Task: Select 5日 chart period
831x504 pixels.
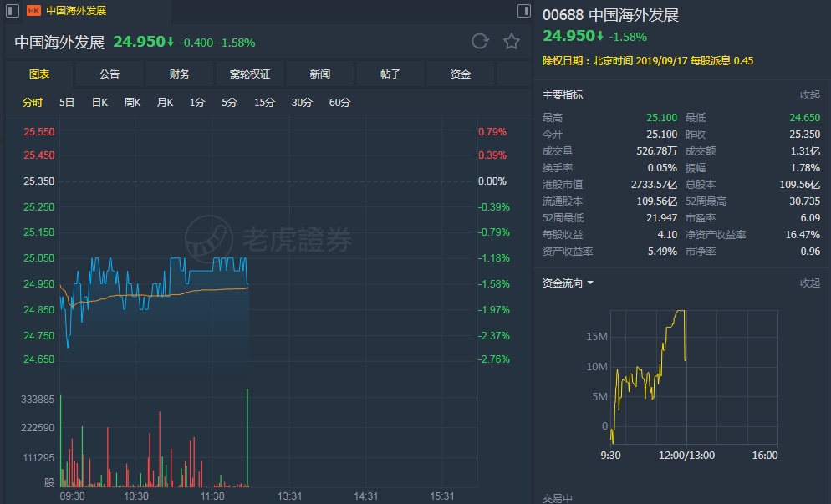Action: point(67,102)
